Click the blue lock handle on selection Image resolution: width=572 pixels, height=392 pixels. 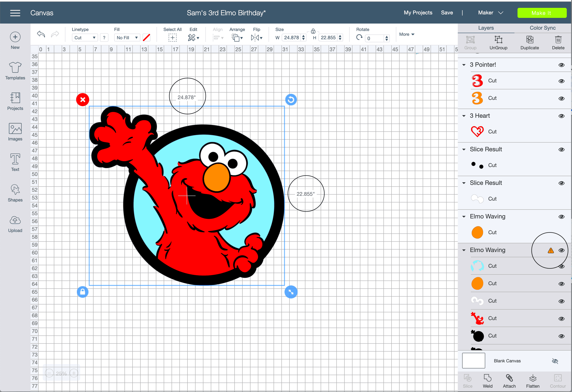click(x=83, y=292)
